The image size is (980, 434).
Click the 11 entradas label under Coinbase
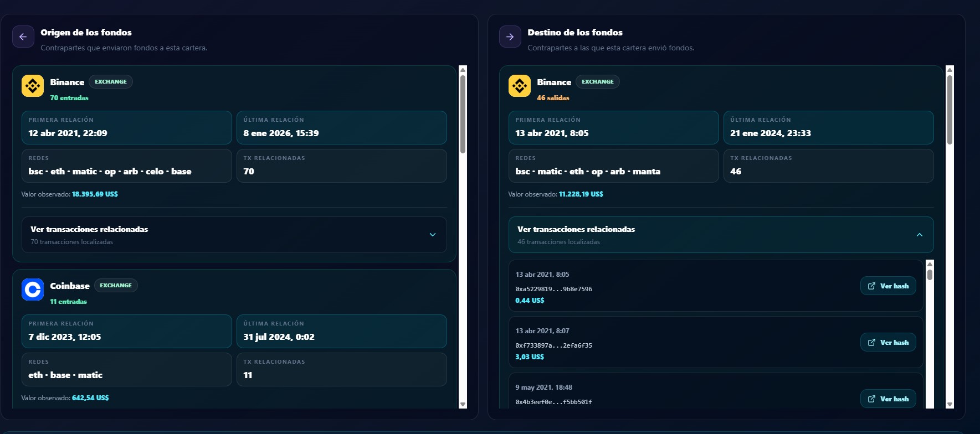click(69, 302)
